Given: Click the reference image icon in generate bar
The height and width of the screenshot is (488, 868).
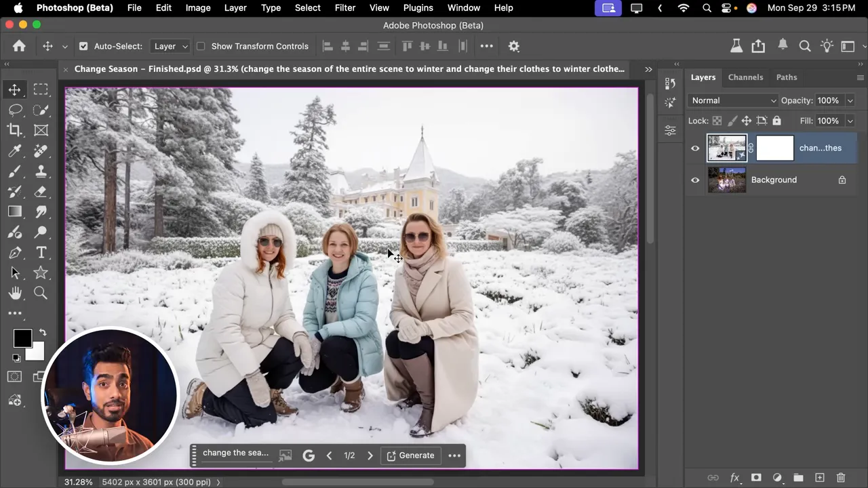Looking at the screenshot, I should pos(285,455).
